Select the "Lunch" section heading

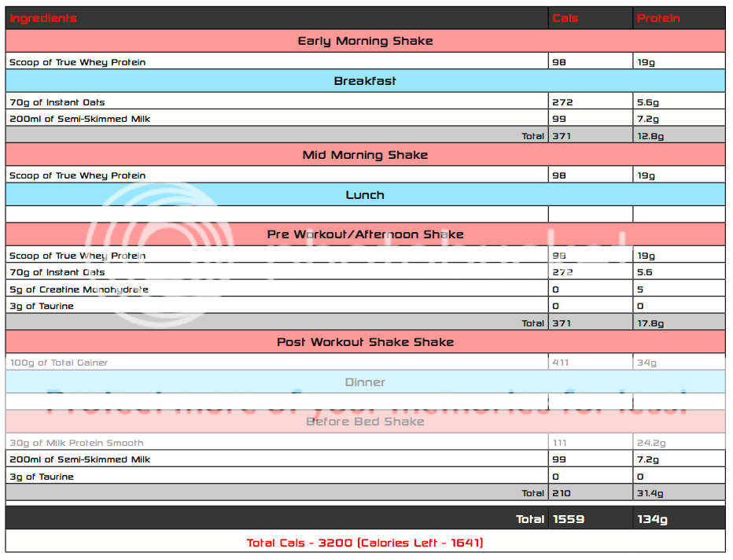tap(365, 195)
